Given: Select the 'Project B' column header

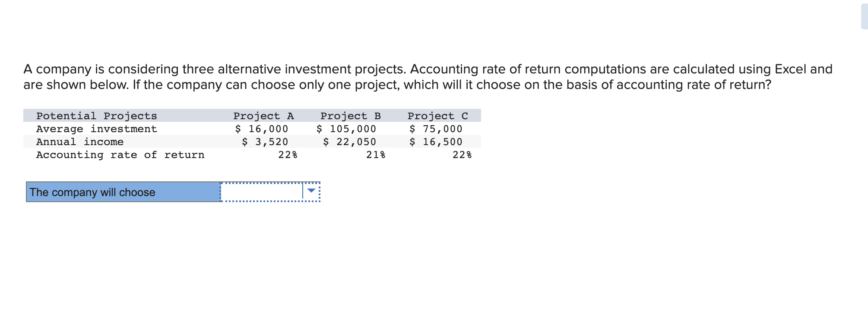Looking at the screenshot, I should (351, 115).
